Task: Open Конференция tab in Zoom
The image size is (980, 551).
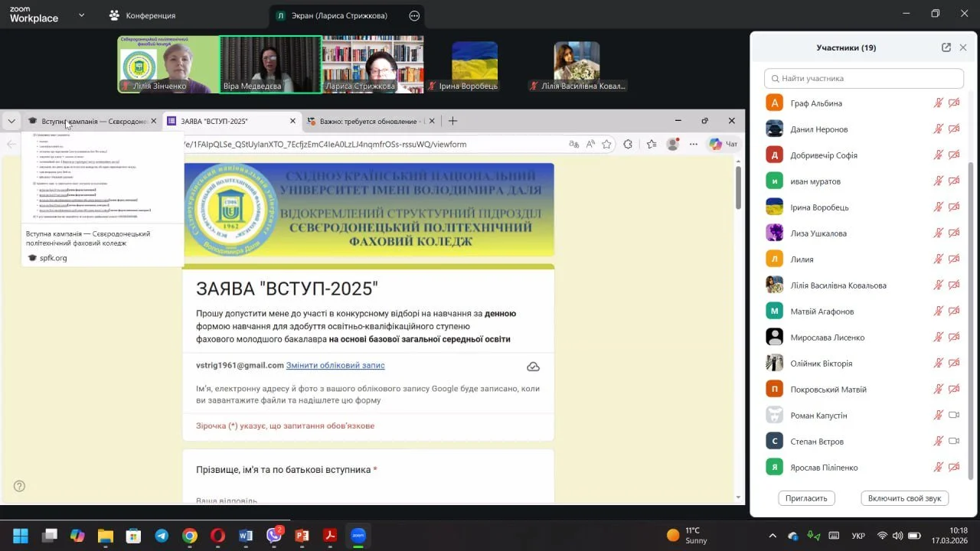Action: [x=142, y=15]
